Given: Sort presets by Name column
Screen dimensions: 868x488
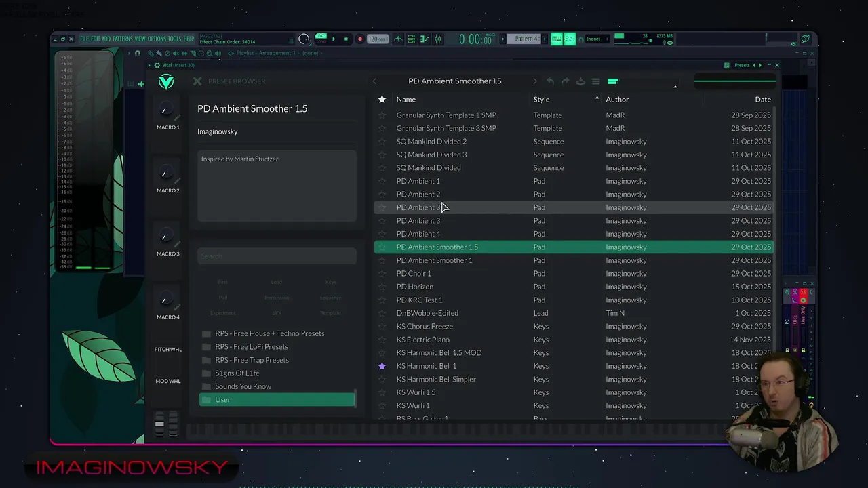Looking at the screenshot, I should click(x=406, y=100).
